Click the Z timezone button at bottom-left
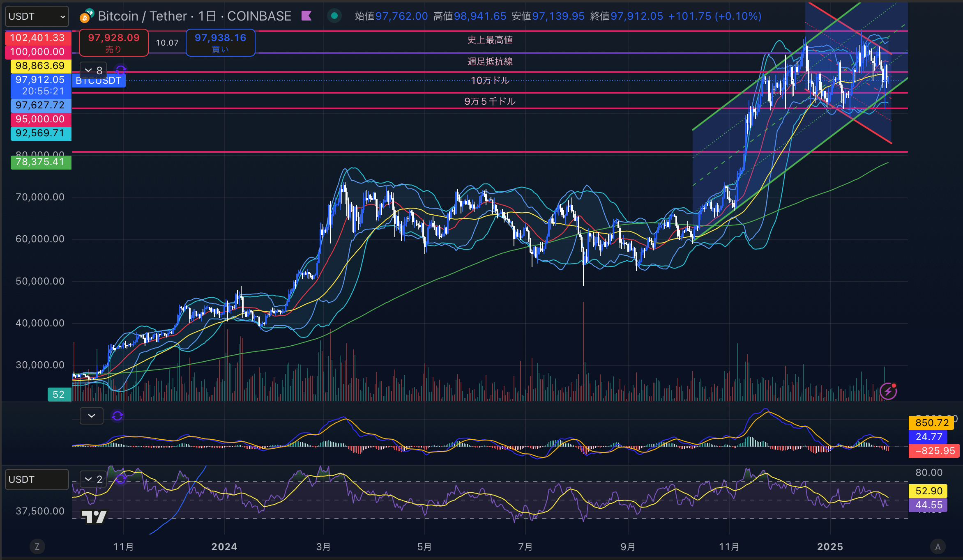 click(x=37, y=546)
